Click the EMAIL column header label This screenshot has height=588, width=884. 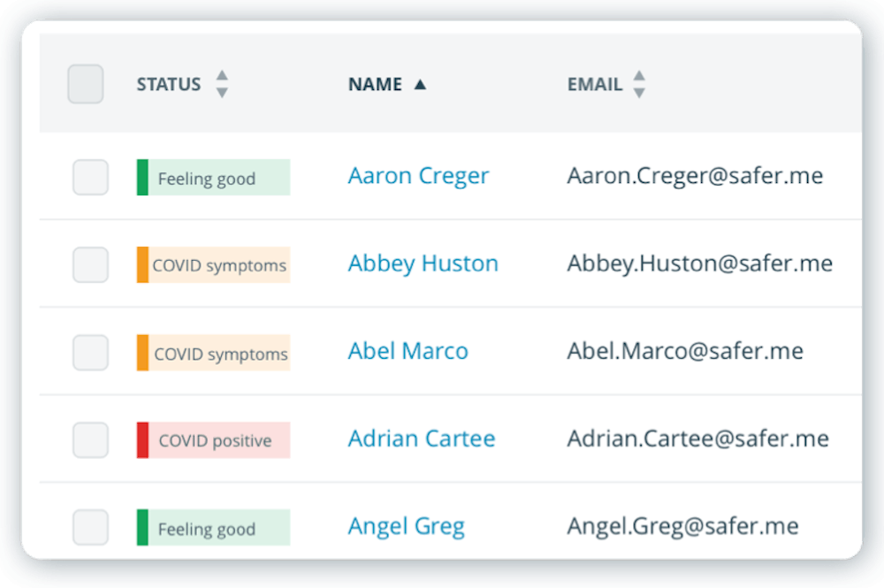[x=595, y=85]
